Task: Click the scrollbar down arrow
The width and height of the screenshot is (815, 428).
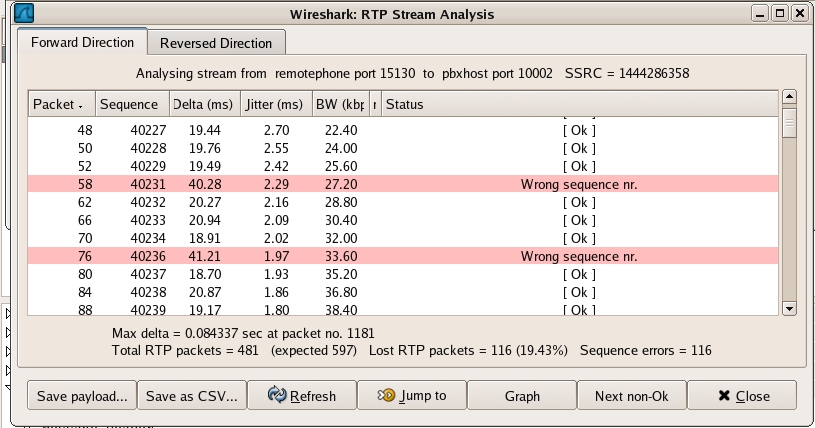Action: (x=788, y=309)
